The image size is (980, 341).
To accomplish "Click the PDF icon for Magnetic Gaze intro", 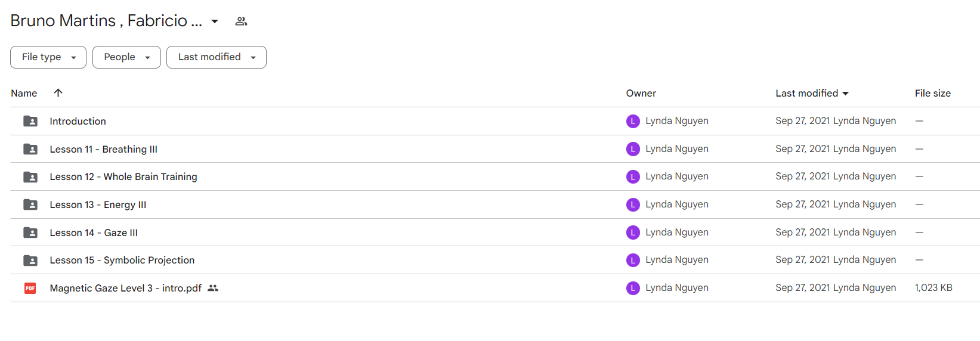I will (x=30, y=289).
